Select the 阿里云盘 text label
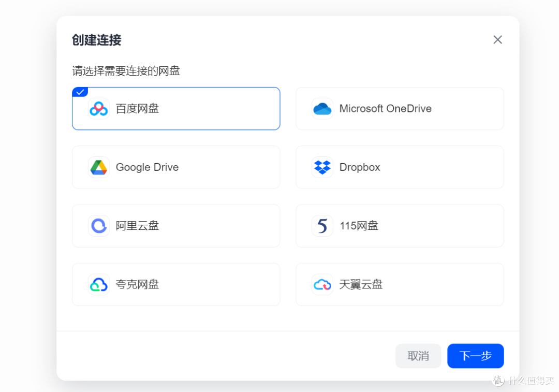 (x=137, y=226)
